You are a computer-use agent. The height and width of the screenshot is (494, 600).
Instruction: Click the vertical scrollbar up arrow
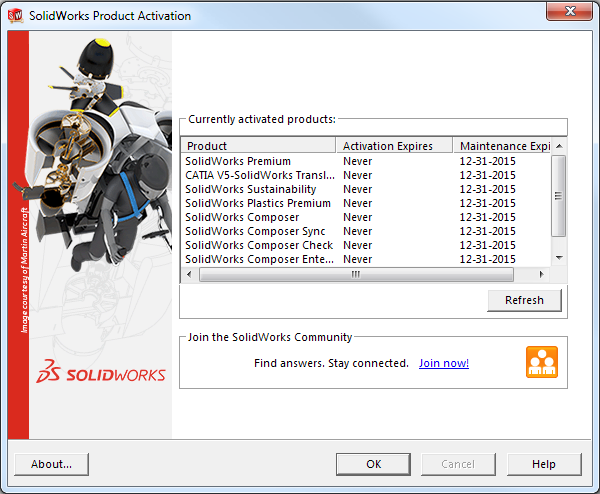(x=559, y=146)
